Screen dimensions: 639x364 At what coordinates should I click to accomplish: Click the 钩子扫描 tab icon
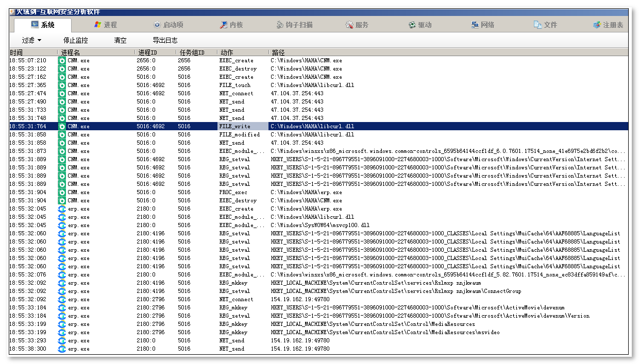(x=280, y=25)
